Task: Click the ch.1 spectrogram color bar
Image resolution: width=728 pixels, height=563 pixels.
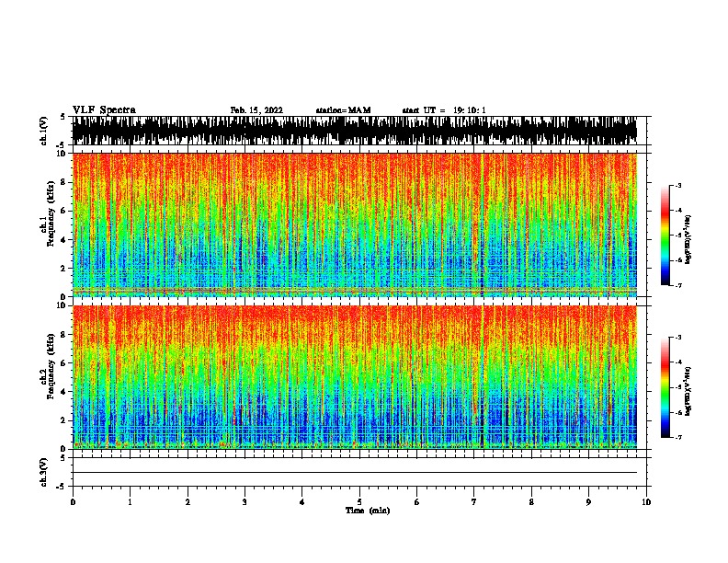Action: [x=665, y=236]
